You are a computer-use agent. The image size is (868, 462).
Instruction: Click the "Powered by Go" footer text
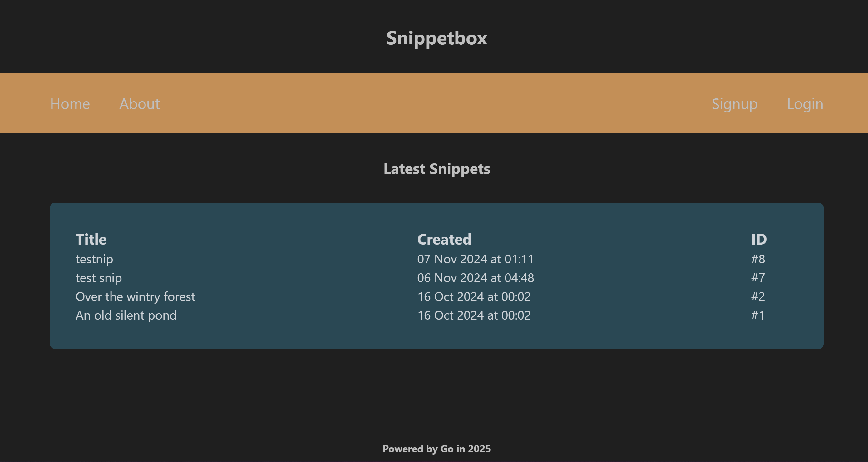point(436,449)
